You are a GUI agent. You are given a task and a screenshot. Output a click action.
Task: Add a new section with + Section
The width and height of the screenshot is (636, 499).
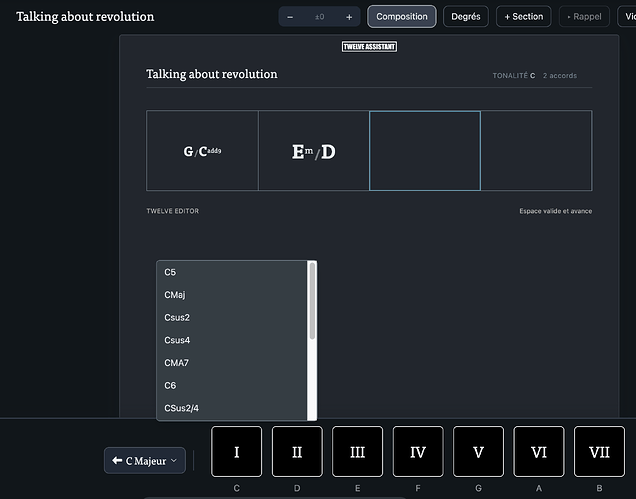pos(524,17)
